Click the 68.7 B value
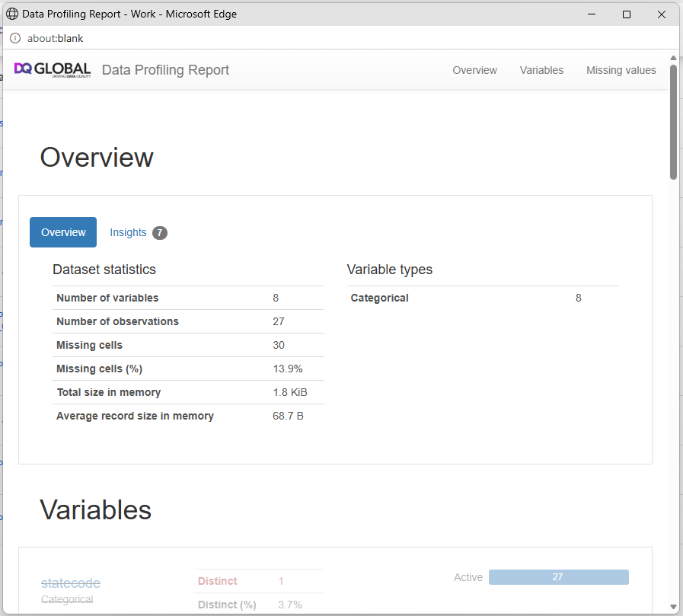 click(288, 416)
